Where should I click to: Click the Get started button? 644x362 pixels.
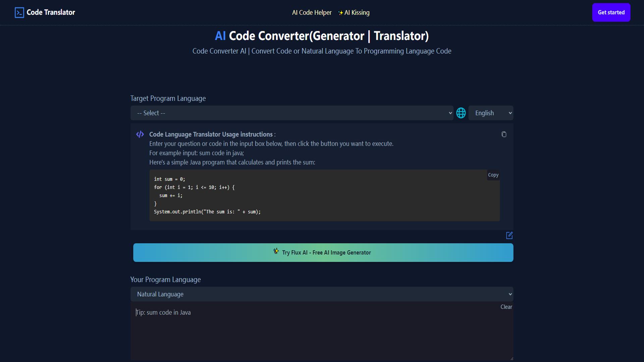[x=611, y=12]
